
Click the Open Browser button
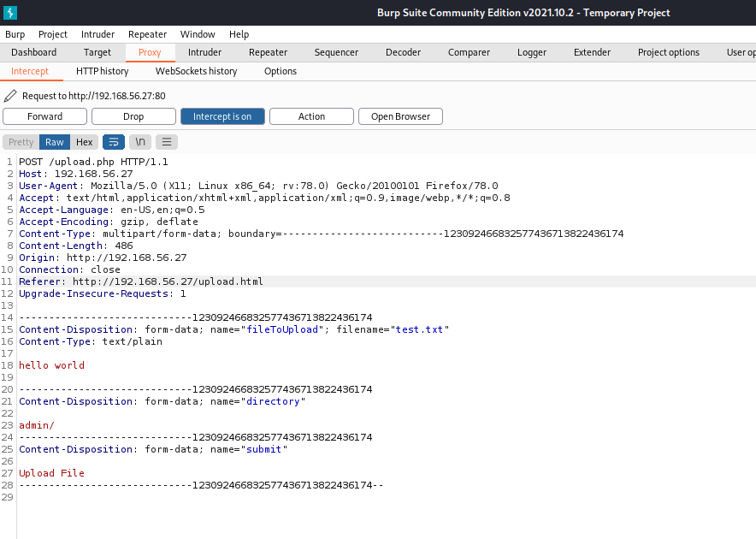(x=400, y=116)
